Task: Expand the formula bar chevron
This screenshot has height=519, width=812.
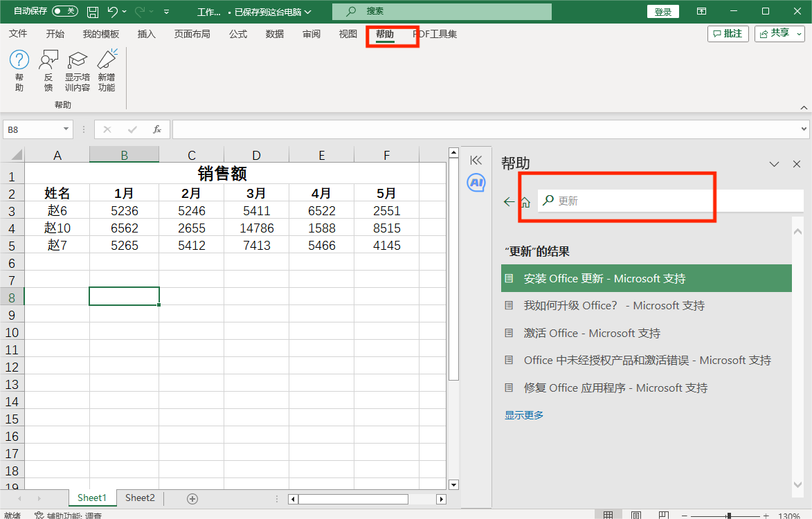Action: click(803, 129)
